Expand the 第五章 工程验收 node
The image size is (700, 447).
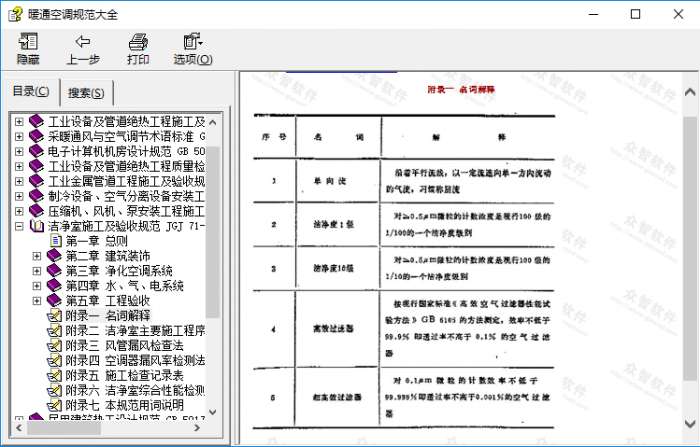(37, 301)
